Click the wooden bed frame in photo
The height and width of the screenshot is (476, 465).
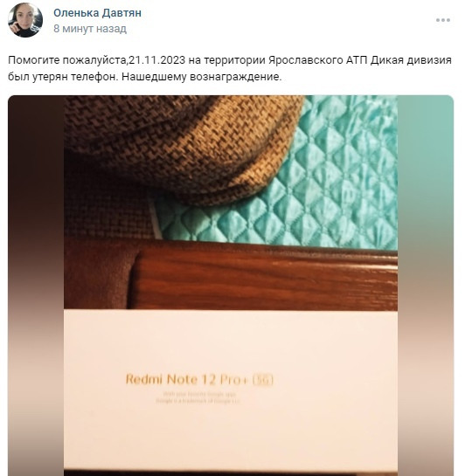pyautogui.click(x=264, y=278)
